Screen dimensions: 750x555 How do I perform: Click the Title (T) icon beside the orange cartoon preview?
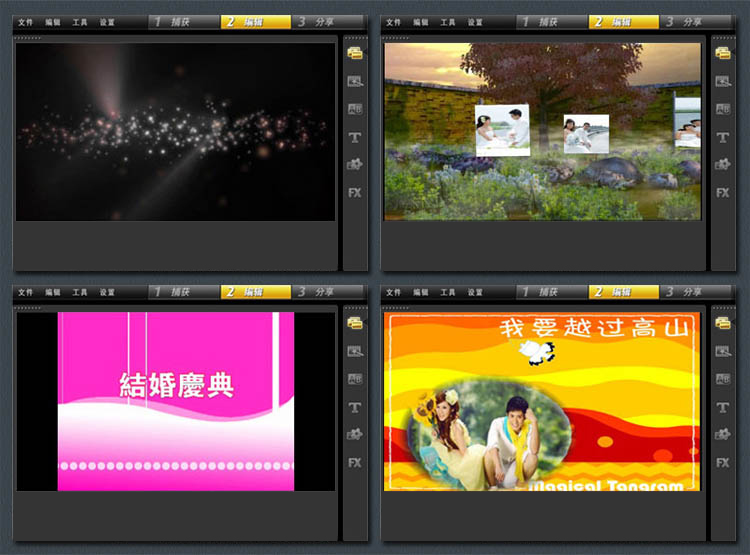click(722, 407)
